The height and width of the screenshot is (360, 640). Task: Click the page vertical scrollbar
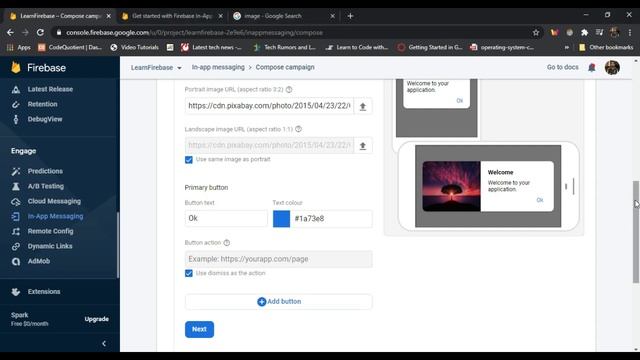pos(636,231)
